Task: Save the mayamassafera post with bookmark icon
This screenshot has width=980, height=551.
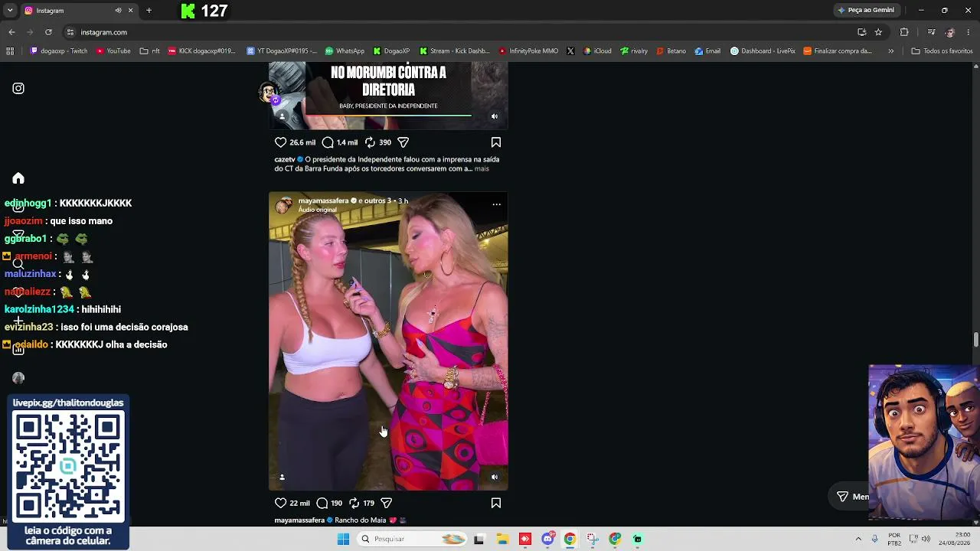Action: tap(496, 503)
